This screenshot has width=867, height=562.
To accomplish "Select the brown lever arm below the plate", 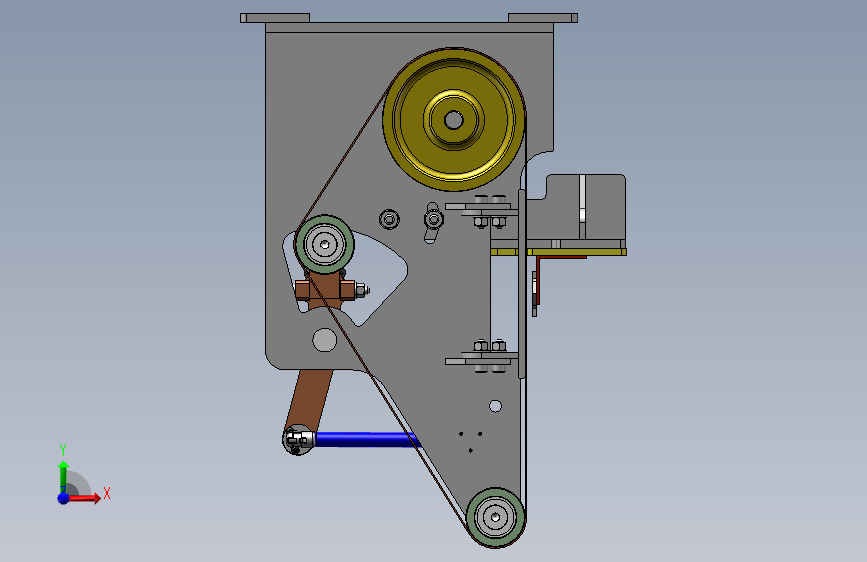I will coord(310,399).
